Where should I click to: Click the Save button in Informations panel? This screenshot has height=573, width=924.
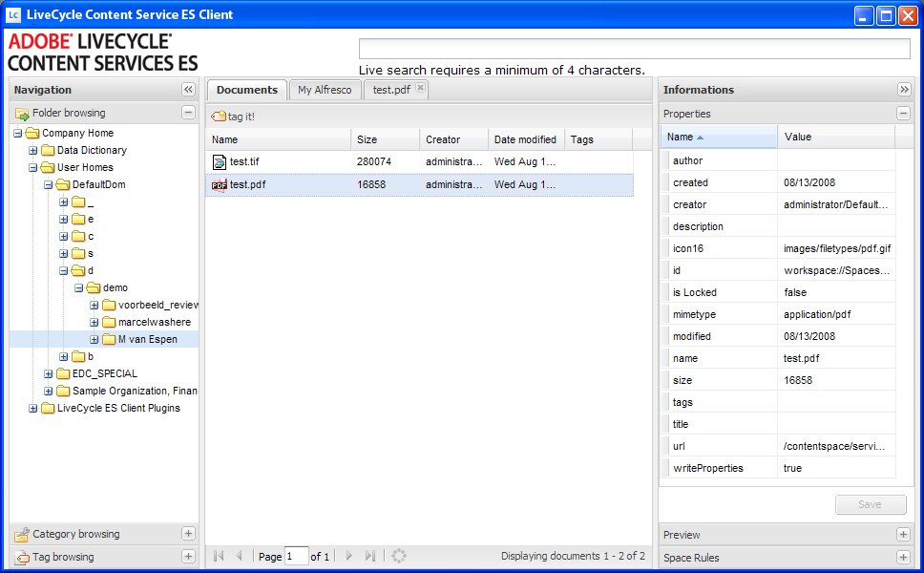pos(871,504)
